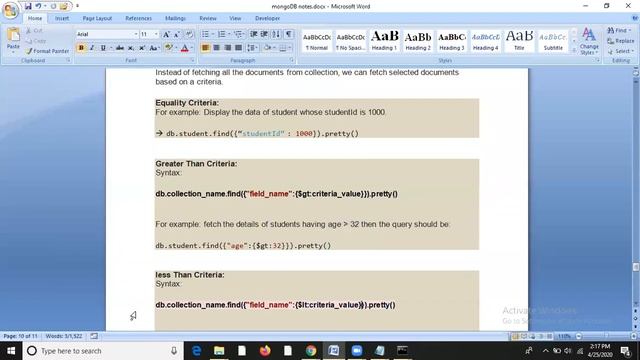
Task: Click the shading color button
Action: tap(268, 48)
